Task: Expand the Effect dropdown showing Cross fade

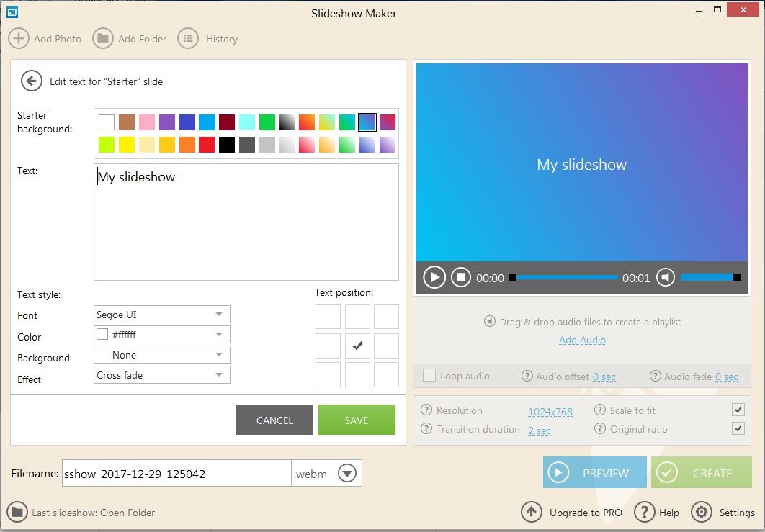Action: click(220, 374)
